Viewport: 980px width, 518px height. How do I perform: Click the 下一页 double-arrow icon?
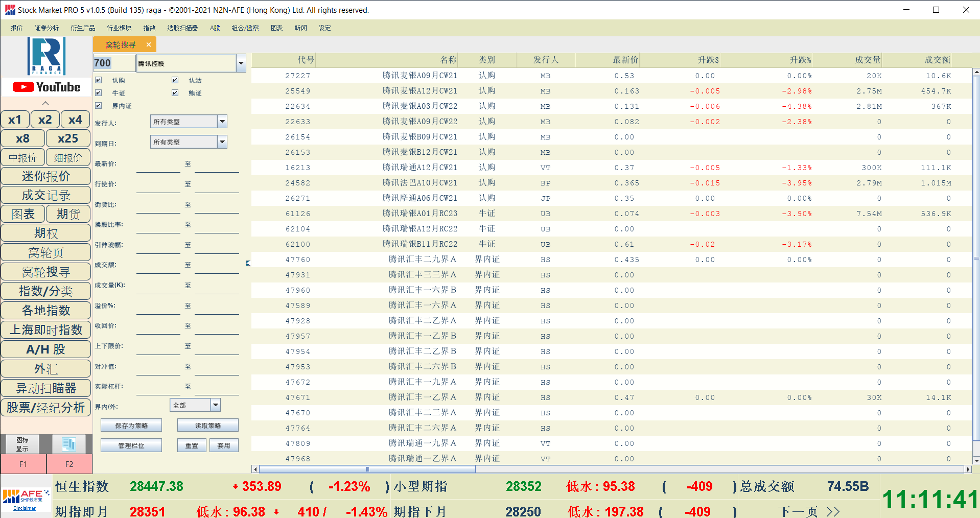(x=833, y=511)
